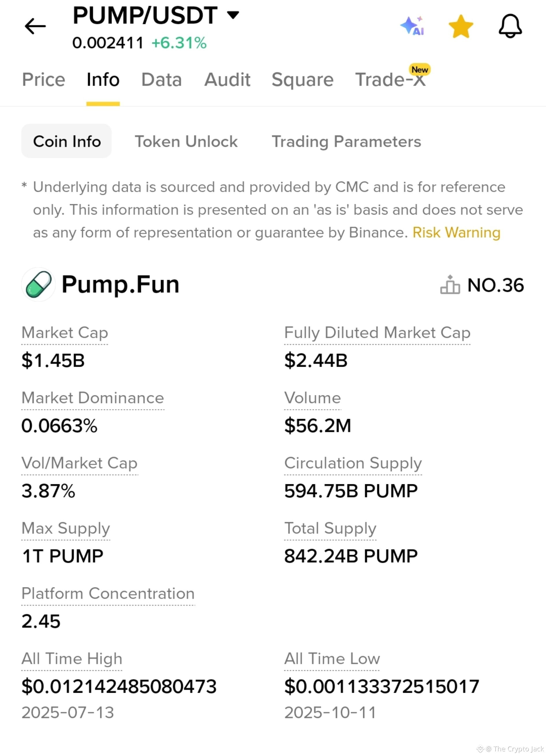The height and width of the screenshot is (756, 546).
Task: Open the Trade-X tab
Action: click(x=391, y=80)
